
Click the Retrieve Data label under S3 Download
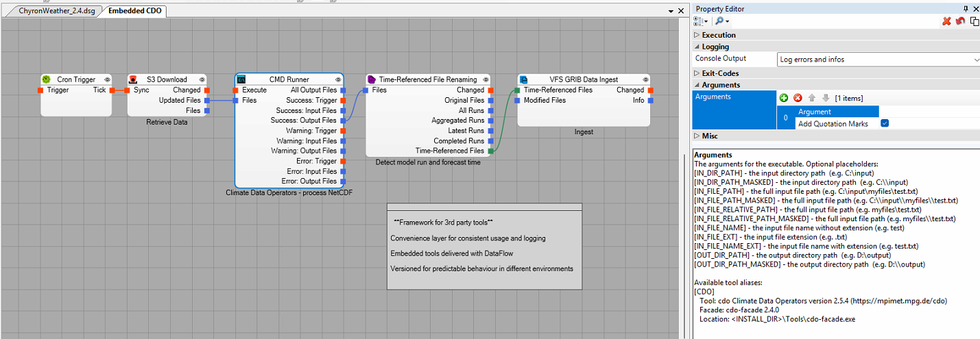pos(167,122)
